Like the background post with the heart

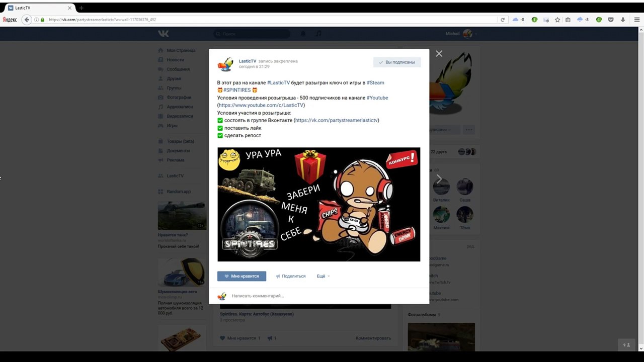pos(222,338)
